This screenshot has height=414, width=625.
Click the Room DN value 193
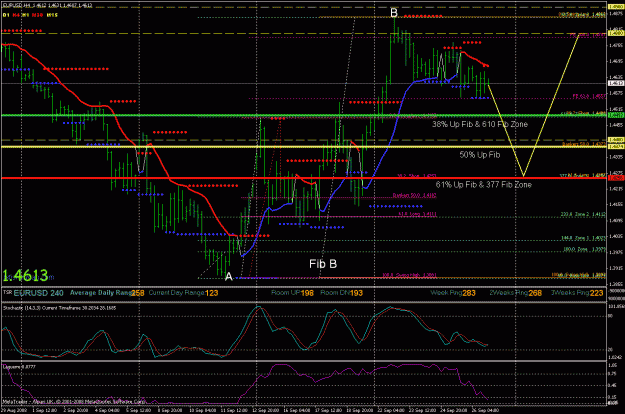tap(356, 293)
